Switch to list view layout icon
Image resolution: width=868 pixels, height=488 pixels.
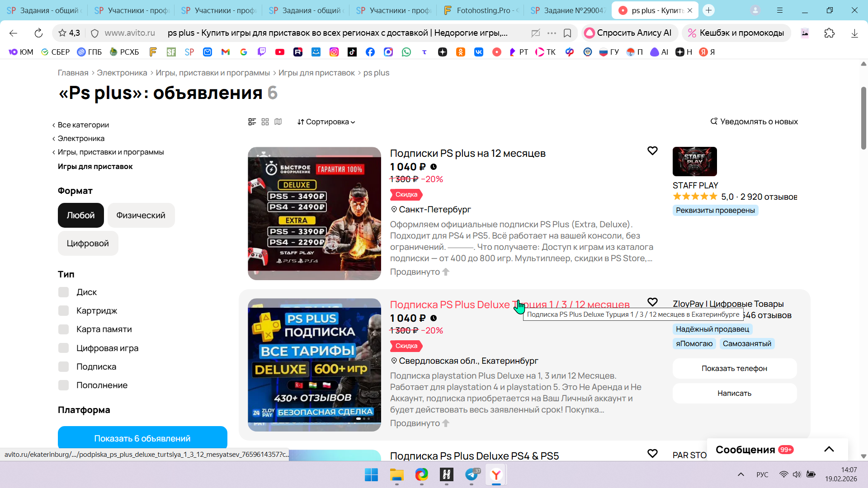pos(252,122)
